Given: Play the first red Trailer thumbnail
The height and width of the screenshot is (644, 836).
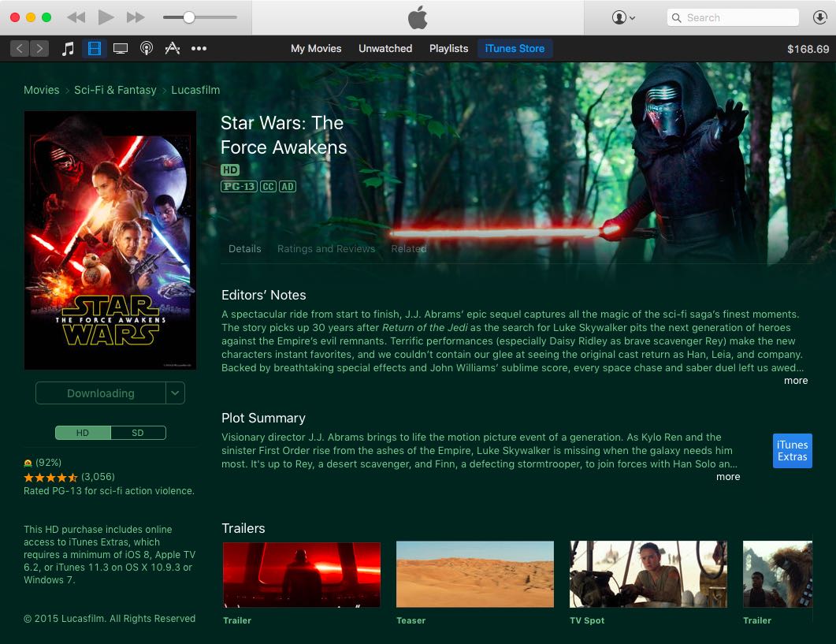Looking at the screenshot, I should tap(301, 575).
